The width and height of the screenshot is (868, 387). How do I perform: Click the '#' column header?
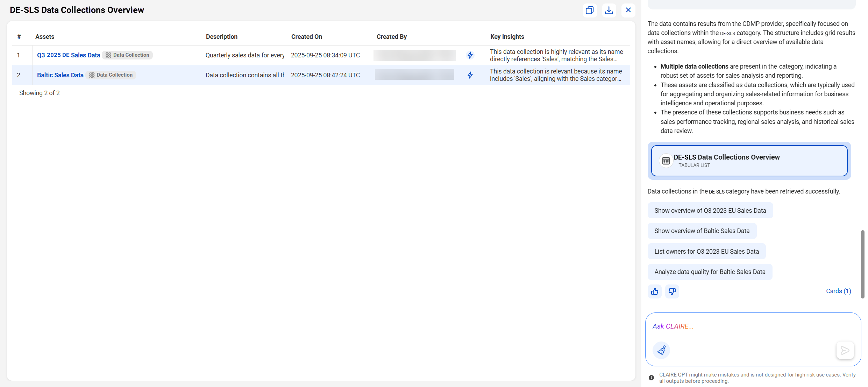tap(19, 37)
